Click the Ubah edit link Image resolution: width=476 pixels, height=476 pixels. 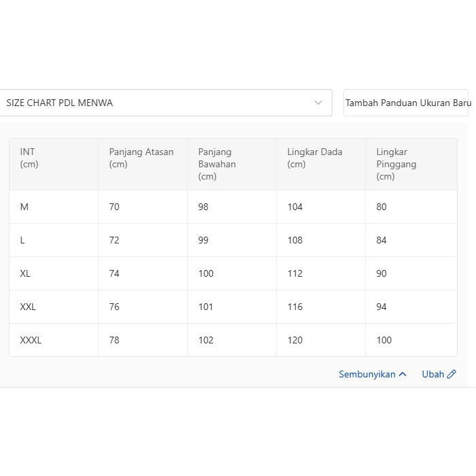(x=433, y=374)
